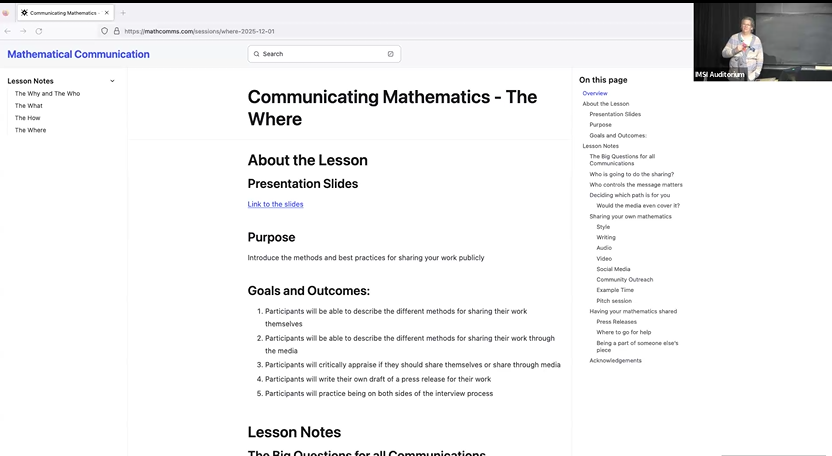The image size is (832, 456).
Task: Click the icon at right of search box
Action: 390,54
